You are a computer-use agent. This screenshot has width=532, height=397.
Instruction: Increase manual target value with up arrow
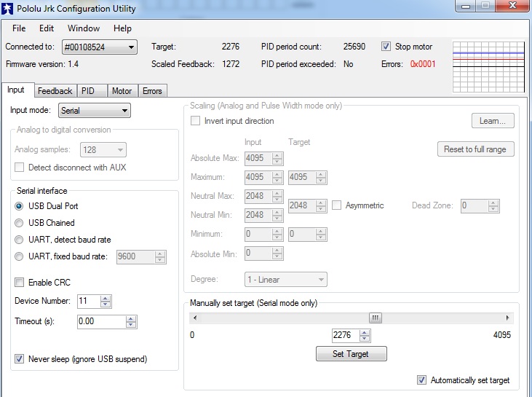tap(365, 333)
